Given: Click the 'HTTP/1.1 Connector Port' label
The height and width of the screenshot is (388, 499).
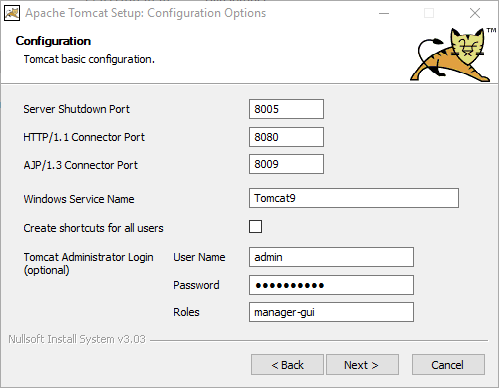Looking at the screenshot, I should pos(84,137).
